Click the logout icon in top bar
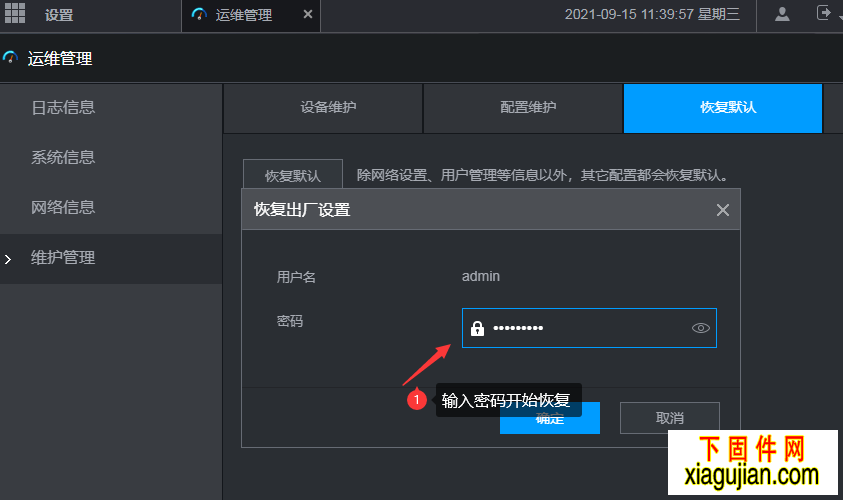Viewport: 843px width, 500px height. click(x=823, y=13)
